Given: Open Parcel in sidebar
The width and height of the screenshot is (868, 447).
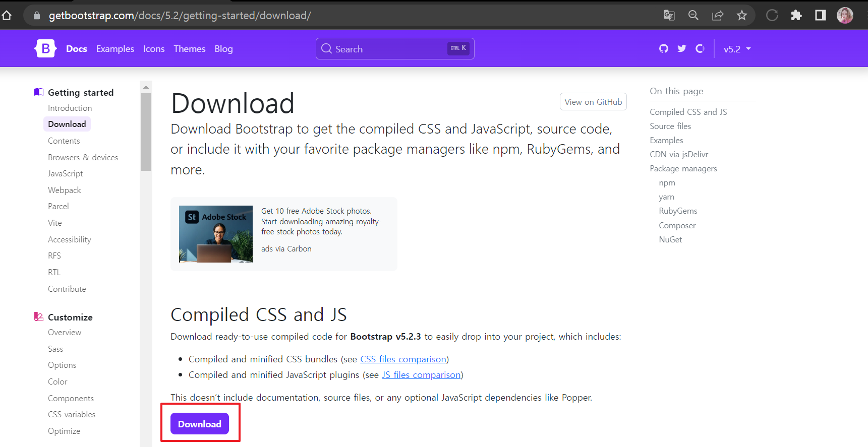Looking at the screenshot, I should (58, 206).
